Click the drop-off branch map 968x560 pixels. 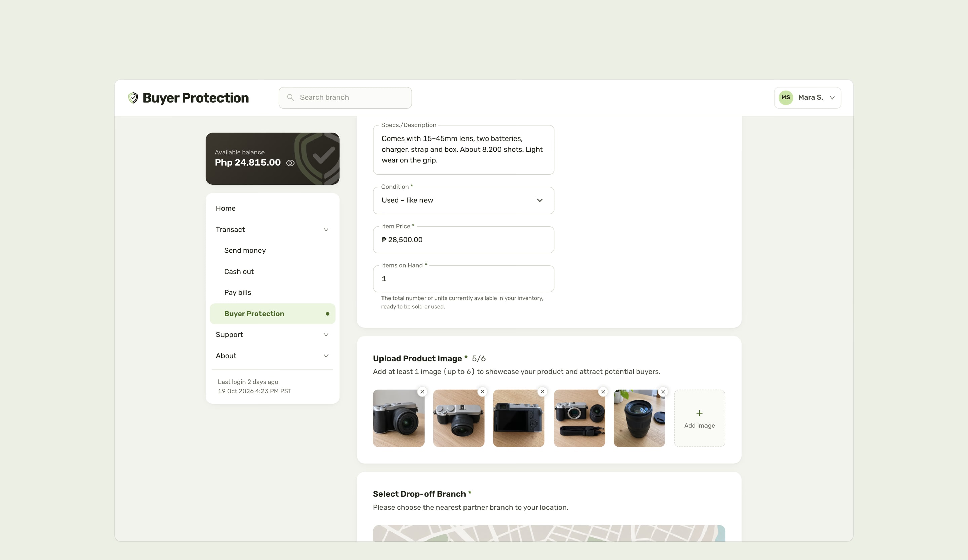point(549,533)
